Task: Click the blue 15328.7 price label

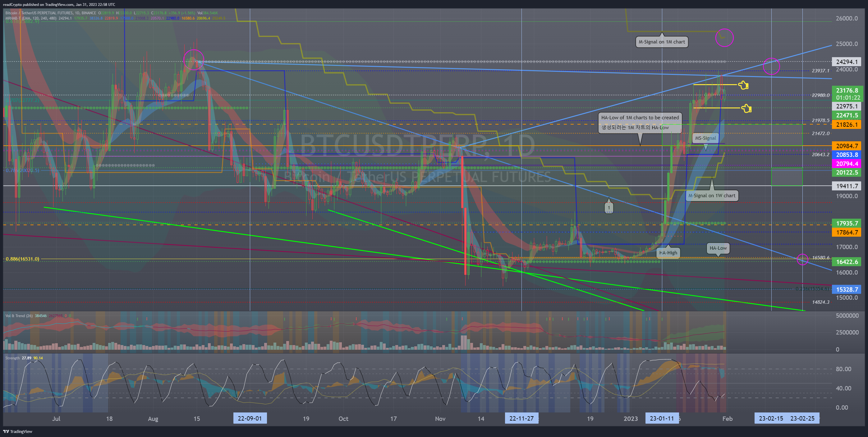Action: (847, 289)
